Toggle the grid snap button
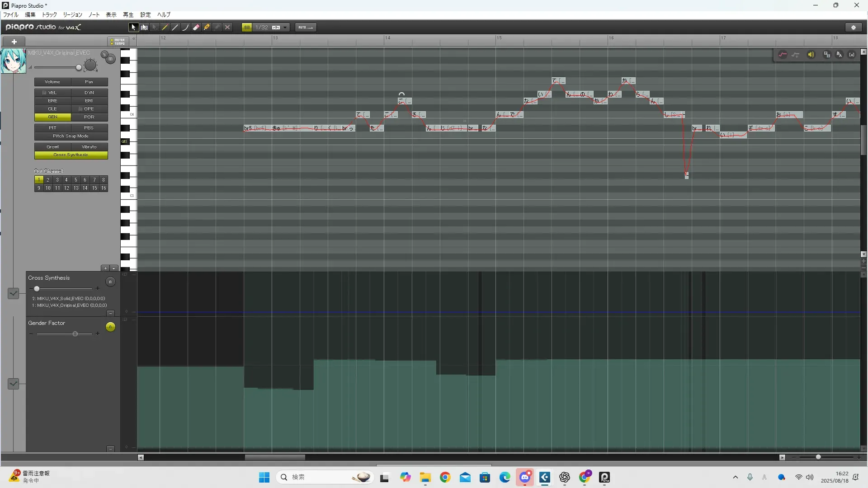 (x=247, y=28)
